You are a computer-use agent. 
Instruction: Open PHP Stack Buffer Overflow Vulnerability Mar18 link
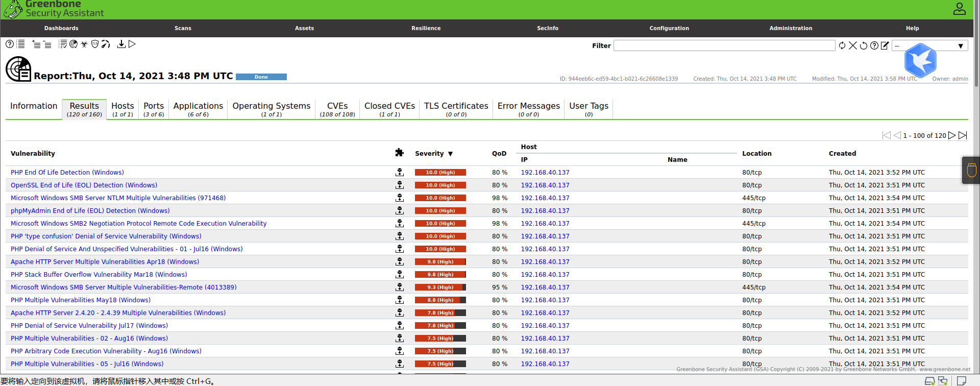click(99, 275)
